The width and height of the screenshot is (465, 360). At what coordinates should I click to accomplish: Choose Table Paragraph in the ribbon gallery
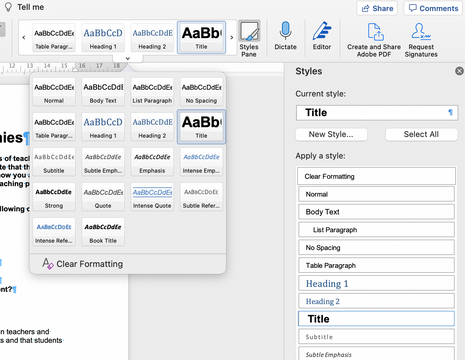point(54,38)
